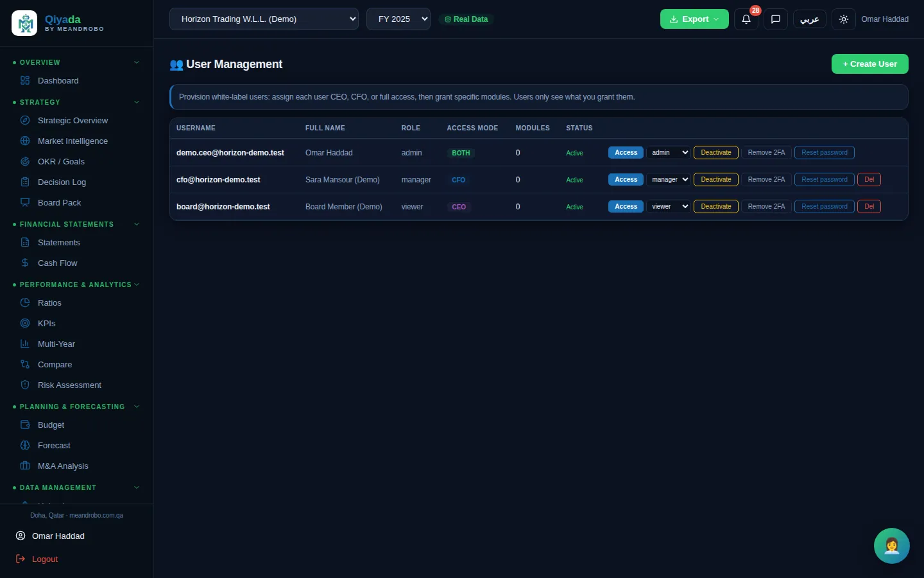The height and width of the screenshot is (578, 924).
Task: Collapse the Strategy sidebar section
Action: point(76,102)
